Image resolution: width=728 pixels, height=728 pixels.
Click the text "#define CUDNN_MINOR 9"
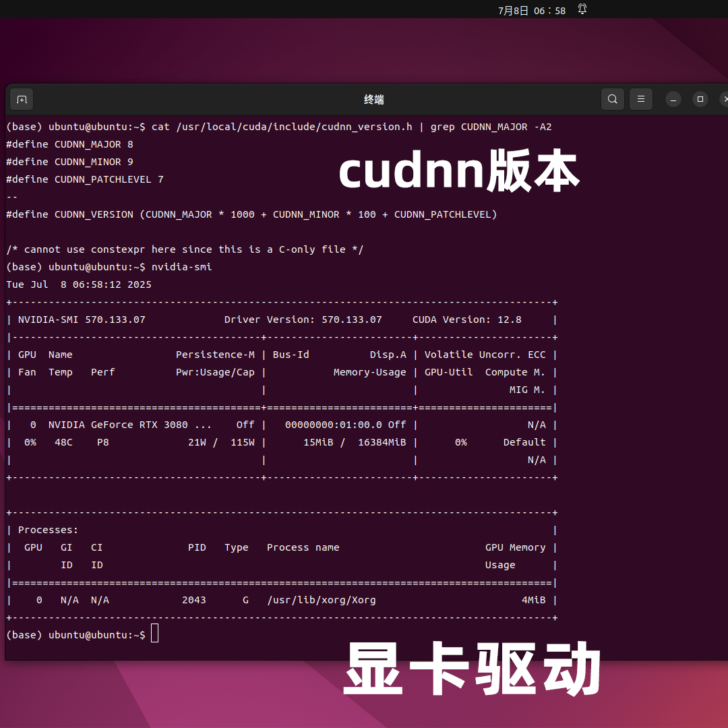click(69, 162)
